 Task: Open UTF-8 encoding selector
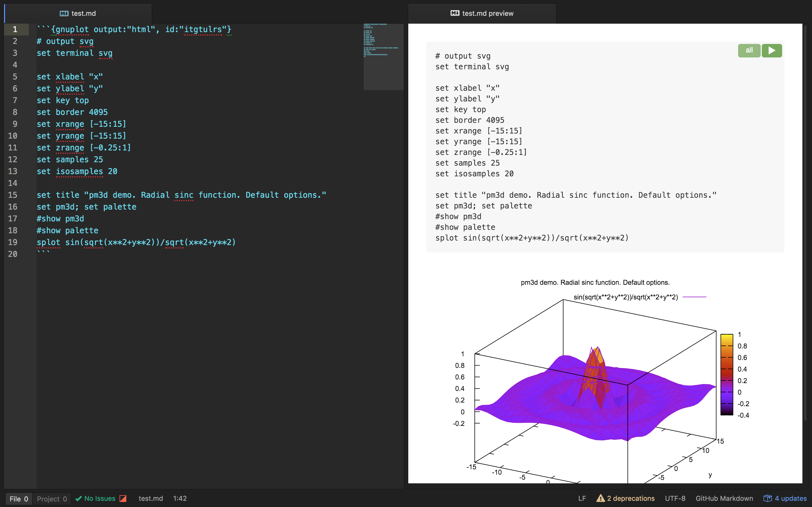[x=675, y=498]
